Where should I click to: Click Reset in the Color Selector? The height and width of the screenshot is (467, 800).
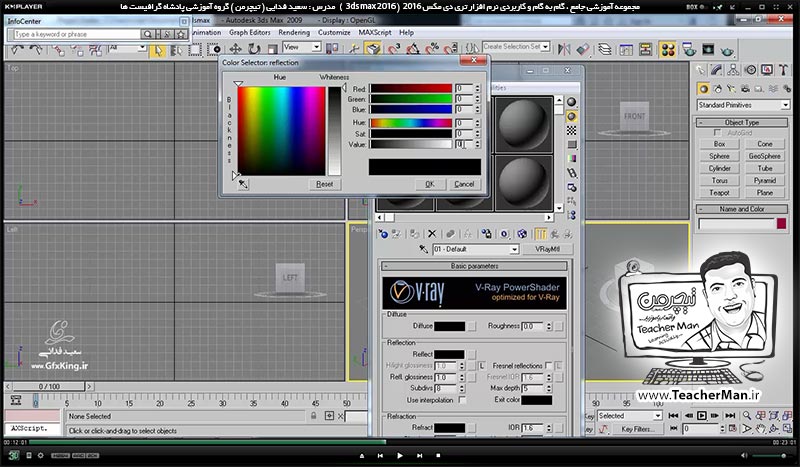(324, 184)
